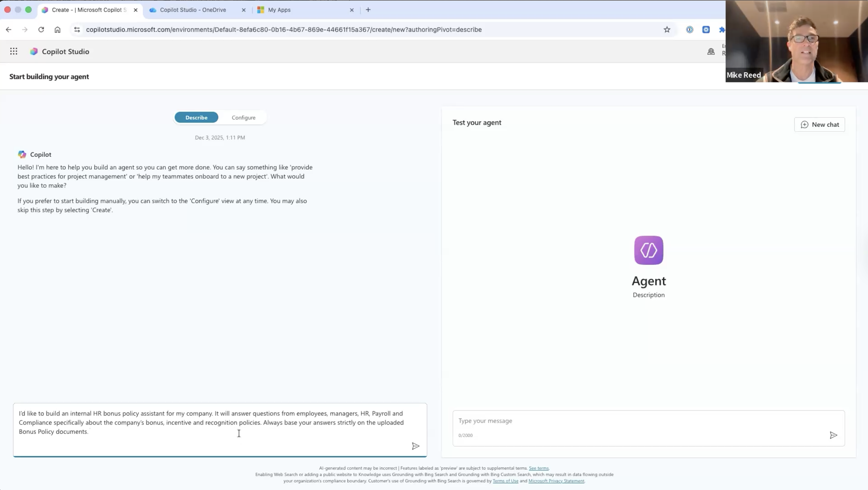The width and height of the screenshot is (868, 490).
Task: Click the Type your message field
Action: [x=640, y=421]
